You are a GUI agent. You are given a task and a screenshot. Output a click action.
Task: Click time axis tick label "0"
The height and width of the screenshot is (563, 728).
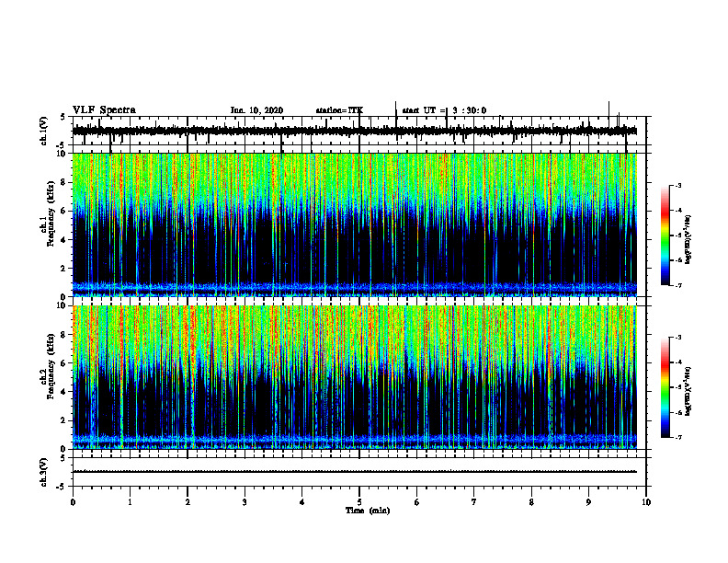73,502
